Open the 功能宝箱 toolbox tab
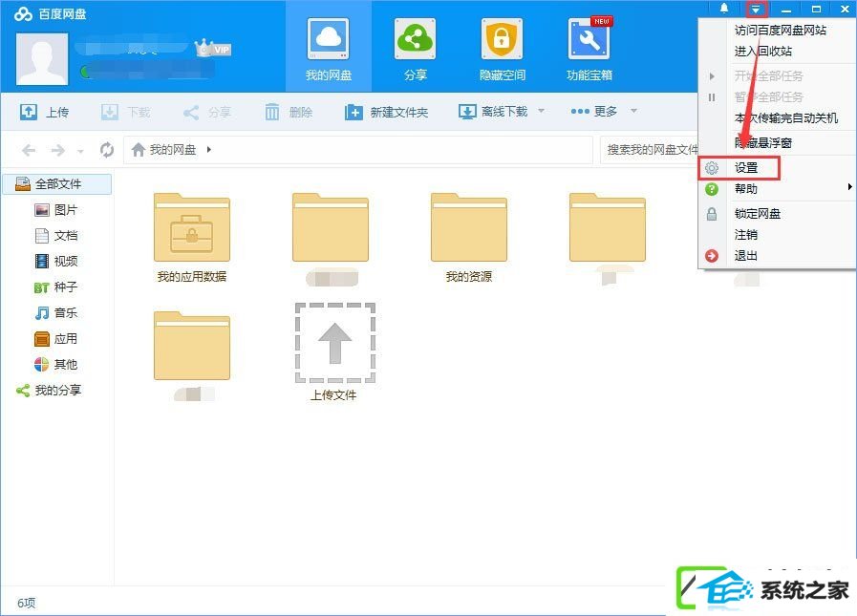 (x=589, y=50)
